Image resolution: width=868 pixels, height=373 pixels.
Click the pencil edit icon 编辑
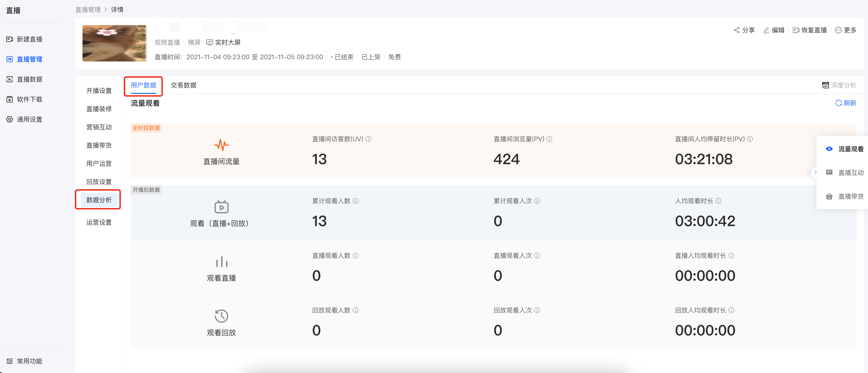pyautogui.click(x=766, y=30)
